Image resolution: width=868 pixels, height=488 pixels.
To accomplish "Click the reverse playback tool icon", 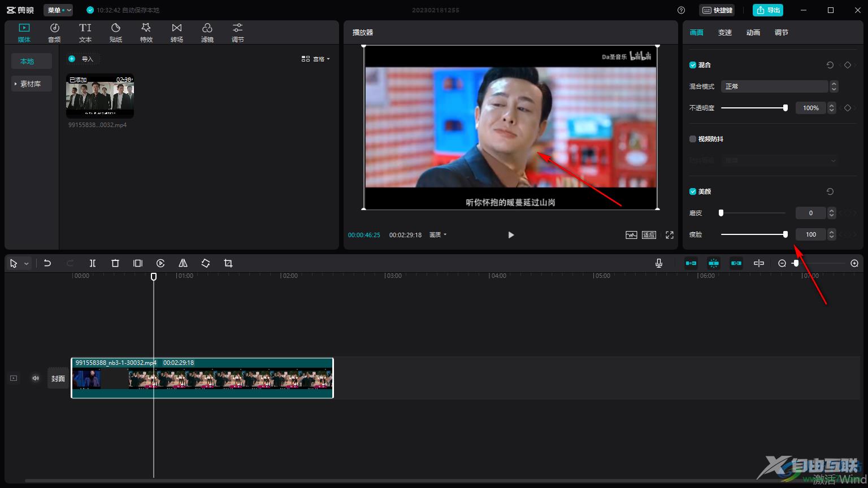I will pyautogui.click(x=160, y=263).
